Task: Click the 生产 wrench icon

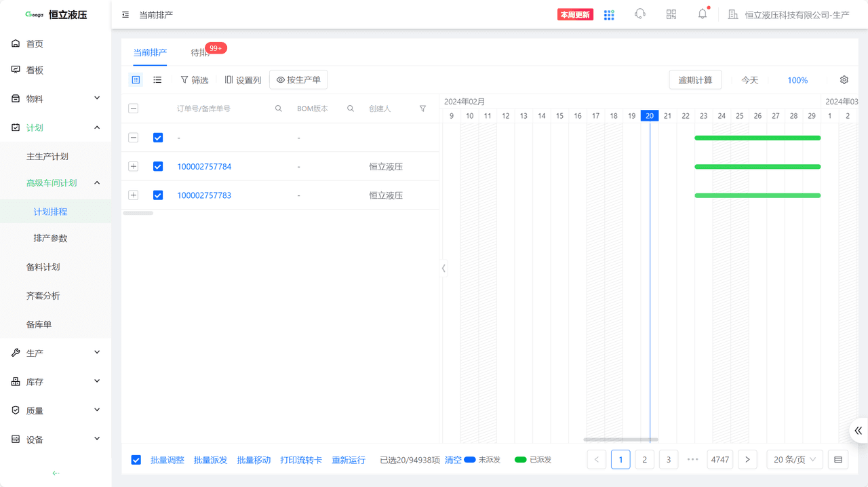Action: coord(16,353)
